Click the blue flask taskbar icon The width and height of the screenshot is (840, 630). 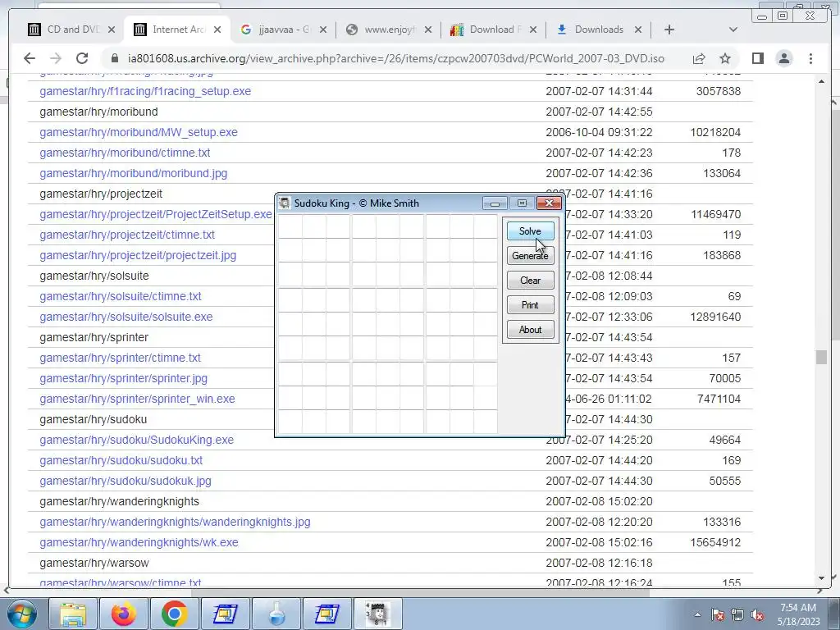point(276,614)
